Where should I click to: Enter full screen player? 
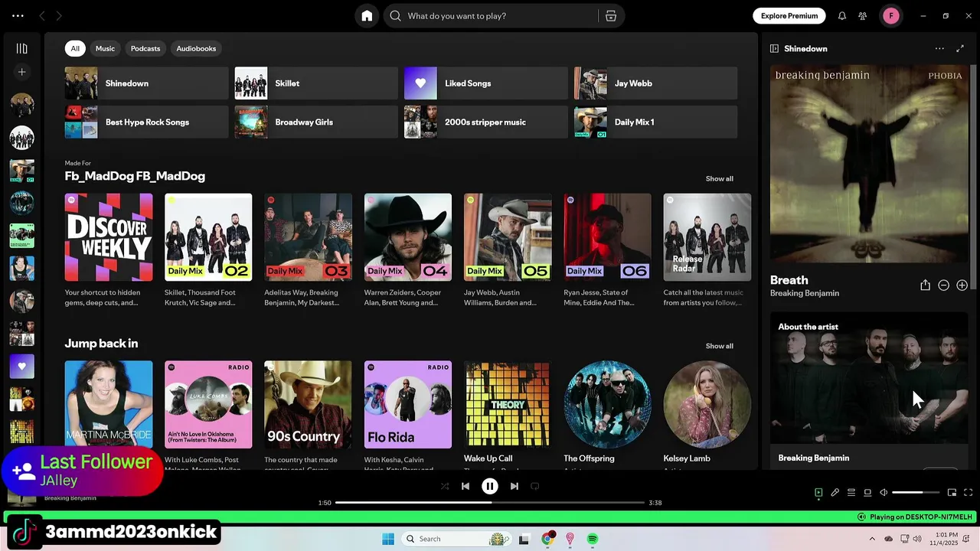click(x=968, y=493)
